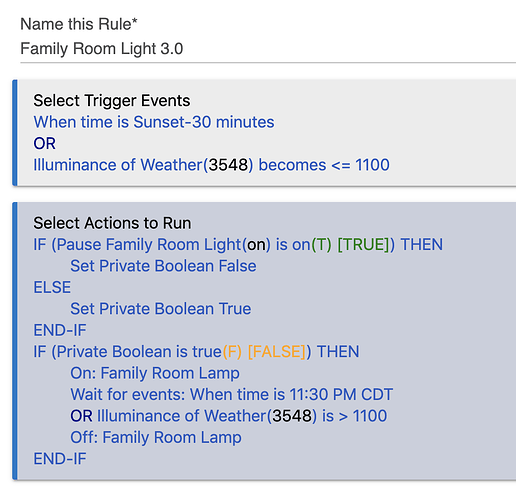Select the first ELSE line
Viewport: 516px width, 500px height.
[52, 287]
